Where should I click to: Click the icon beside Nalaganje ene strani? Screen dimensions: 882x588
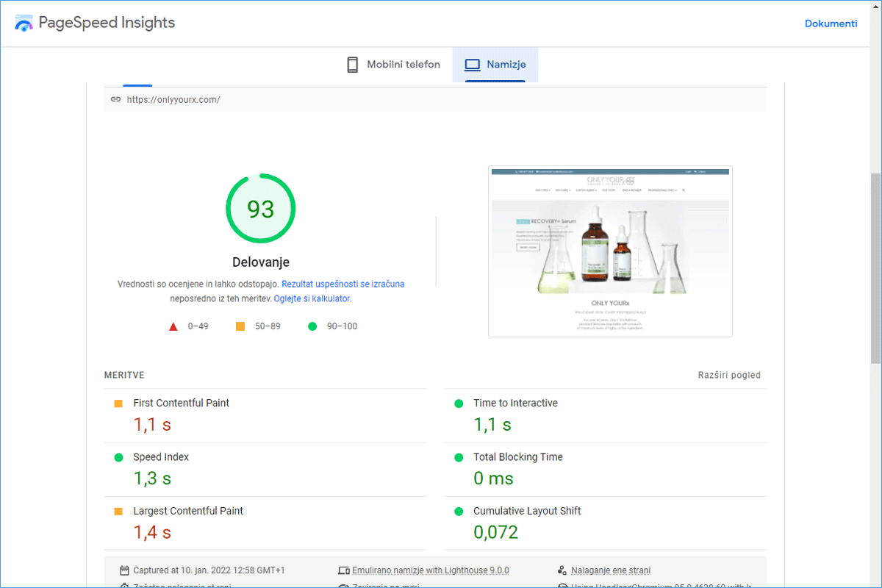(562, 570)
